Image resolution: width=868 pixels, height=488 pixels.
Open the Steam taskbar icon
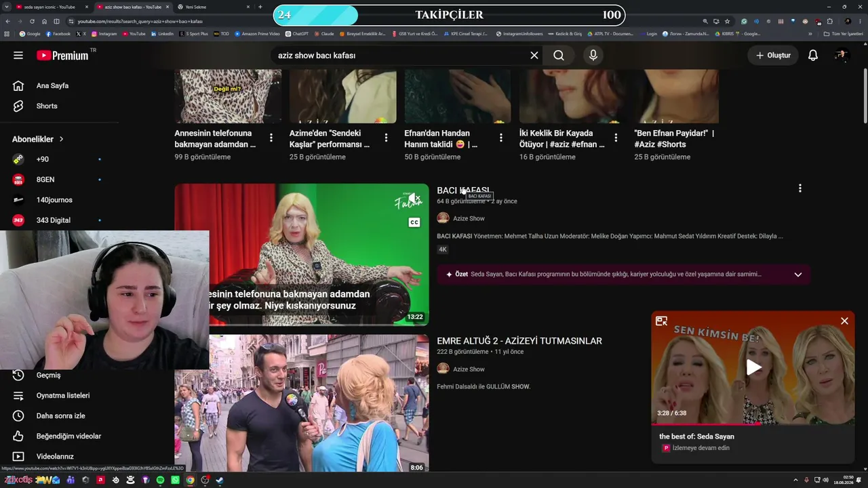pos(220,481)
